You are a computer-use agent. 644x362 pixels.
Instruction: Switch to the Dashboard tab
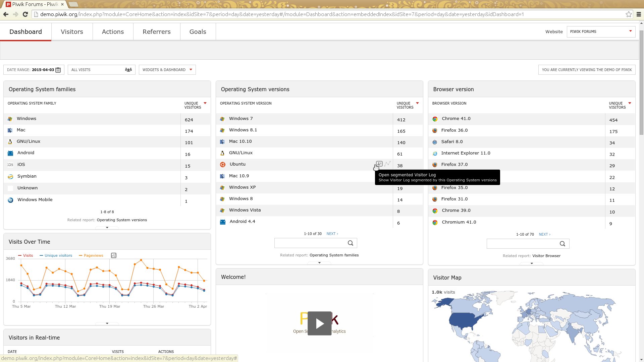coord(25,32)
